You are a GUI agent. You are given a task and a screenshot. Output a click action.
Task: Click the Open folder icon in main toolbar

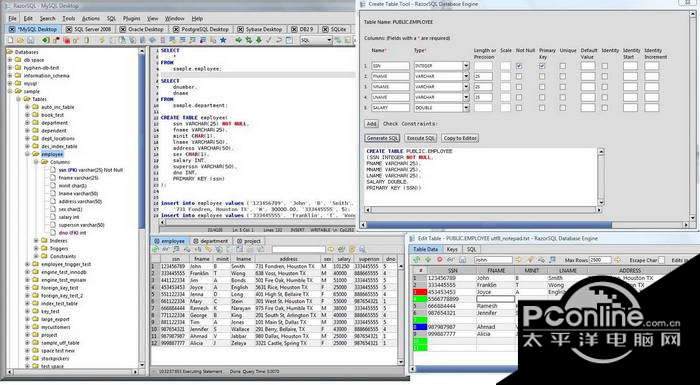click(20, 40)
